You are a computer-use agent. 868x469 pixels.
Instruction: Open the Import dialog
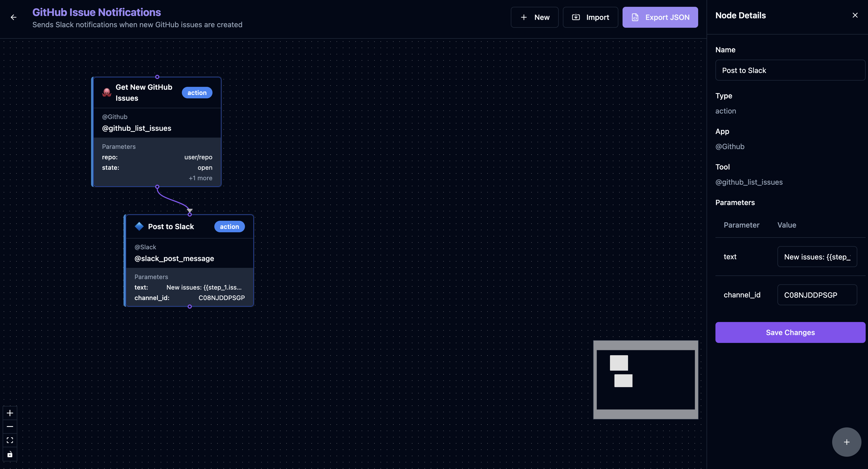(x=590, y=17)
